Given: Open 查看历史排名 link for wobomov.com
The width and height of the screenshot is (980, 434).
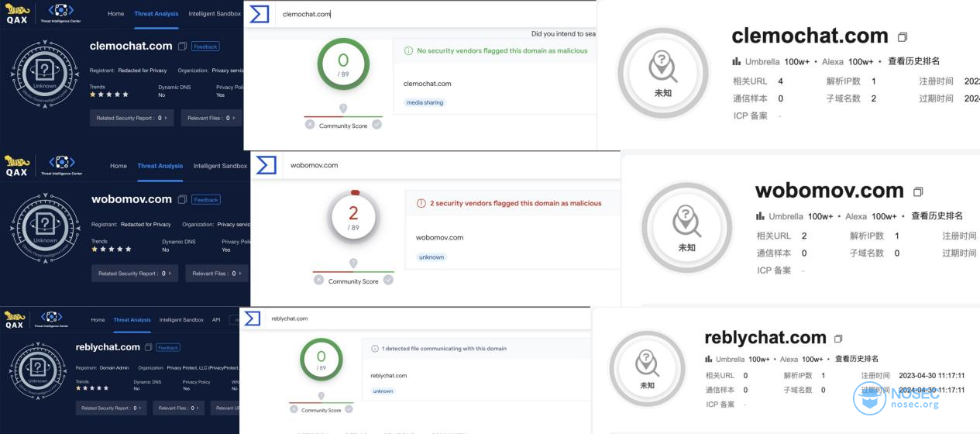Looking at the screenshot, I should (937, 216).
